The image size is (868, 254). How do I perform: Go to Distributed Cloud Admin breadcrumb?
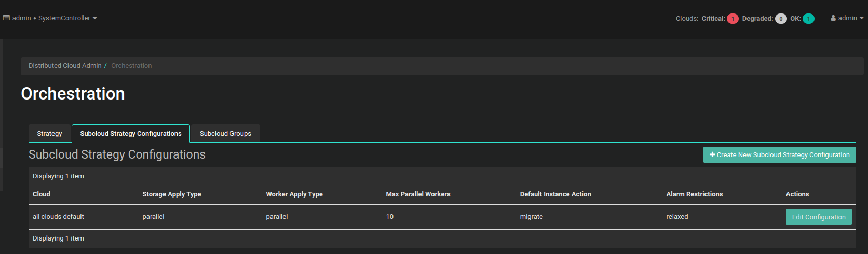click(65, 66)
